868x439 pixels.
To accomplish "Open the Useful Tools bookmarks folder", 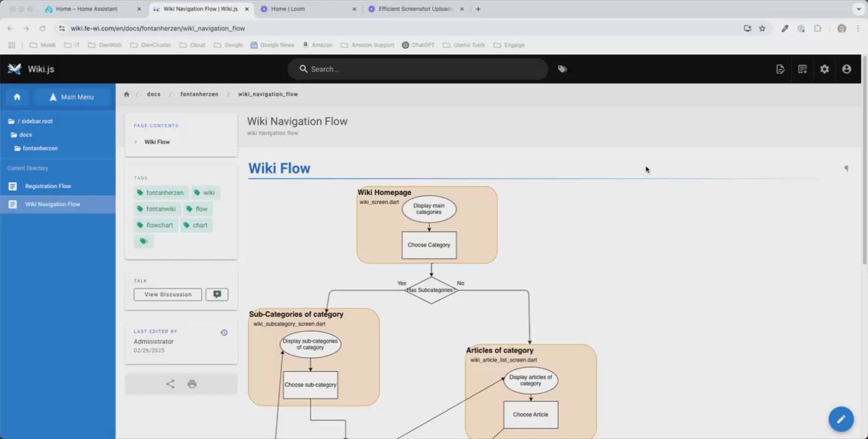I will click(x=465, y=45).
